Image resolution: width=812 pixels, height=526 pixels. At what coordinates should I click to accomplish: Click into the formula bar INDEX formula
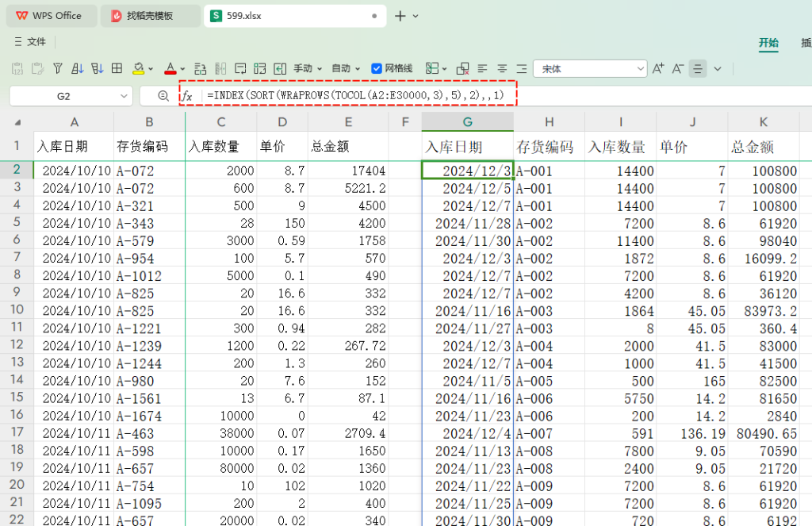(x=354, y=95)
